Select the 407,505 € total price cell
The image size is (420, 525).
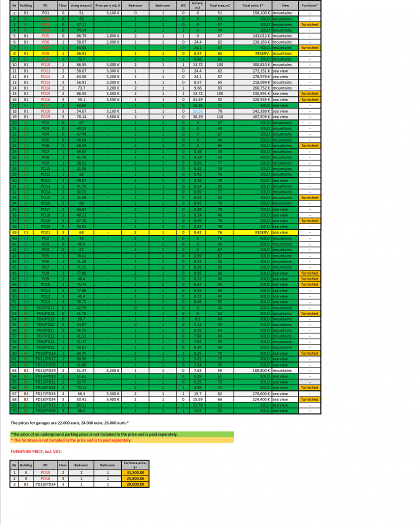pos(252,117)
